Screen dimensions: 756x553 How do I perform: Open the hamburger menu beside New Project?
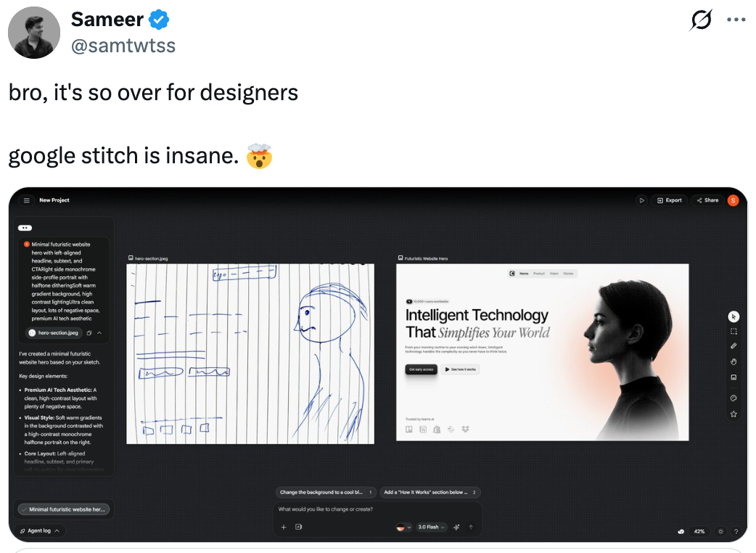click(27, 200)
